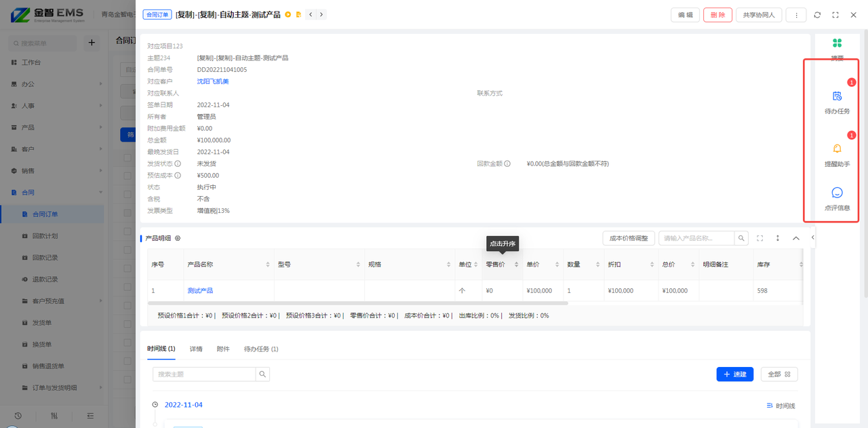868x428 pixels.
Task: Expand product detail table to fullscreen
Action: click(760, 238)
